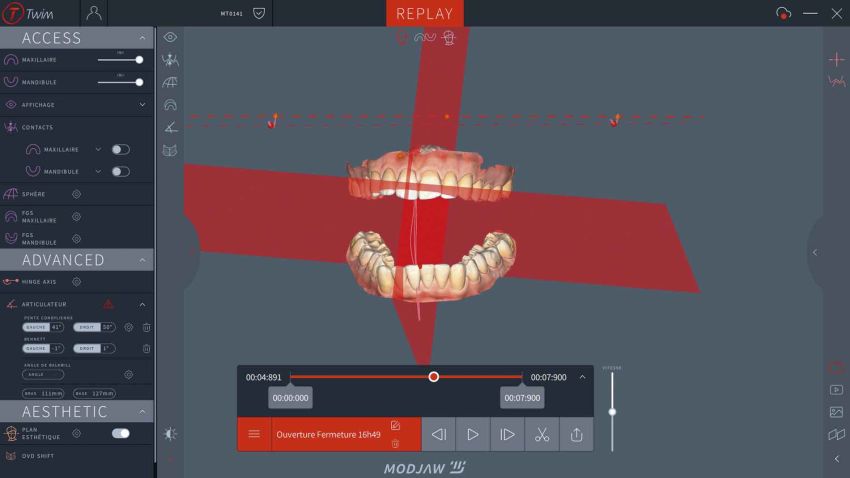Collapse the ACCESS panel section
Screen dimensions: 850x478
coord(142,38)
